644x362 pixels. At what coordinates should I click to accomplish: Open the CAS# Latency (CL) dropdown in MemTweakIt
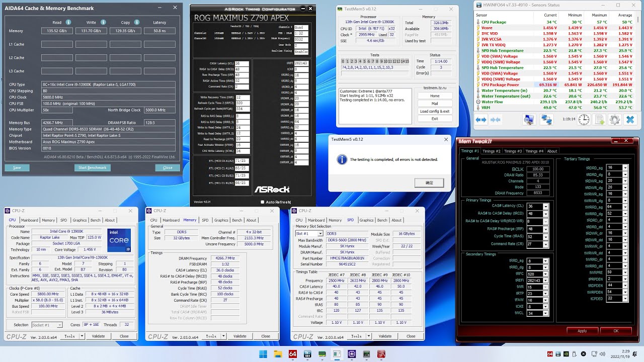pyautogui.click(x=545, y=206)
